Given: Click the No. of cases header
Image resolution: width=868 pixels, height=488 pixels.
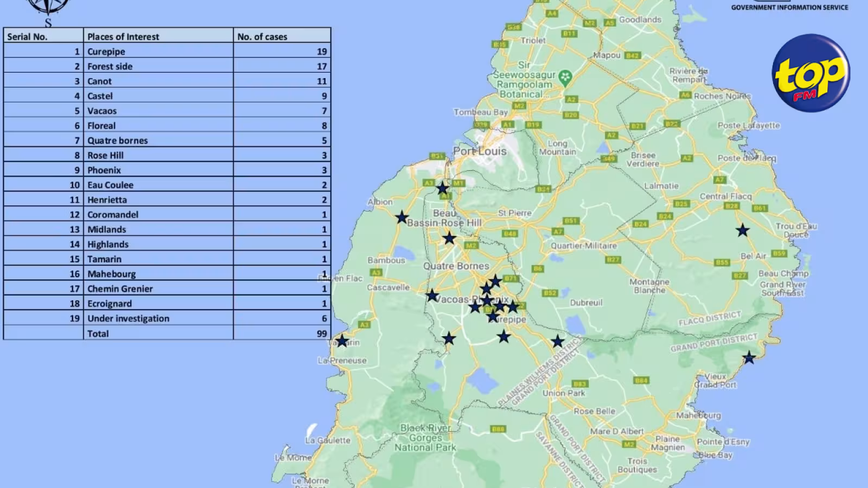Looking at the screenshot, I should click(x=262, y=36).
